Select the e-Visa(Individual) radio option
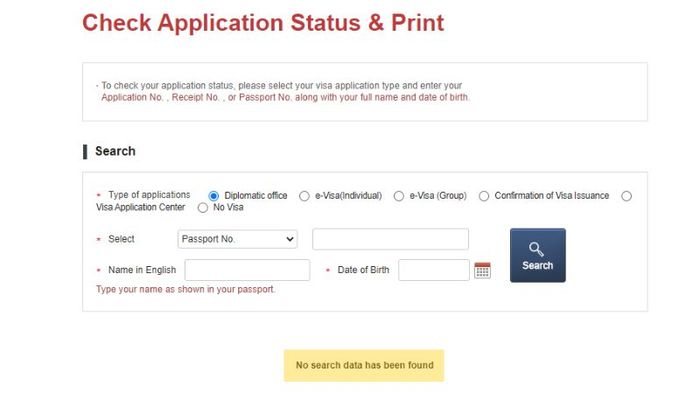 304,196
